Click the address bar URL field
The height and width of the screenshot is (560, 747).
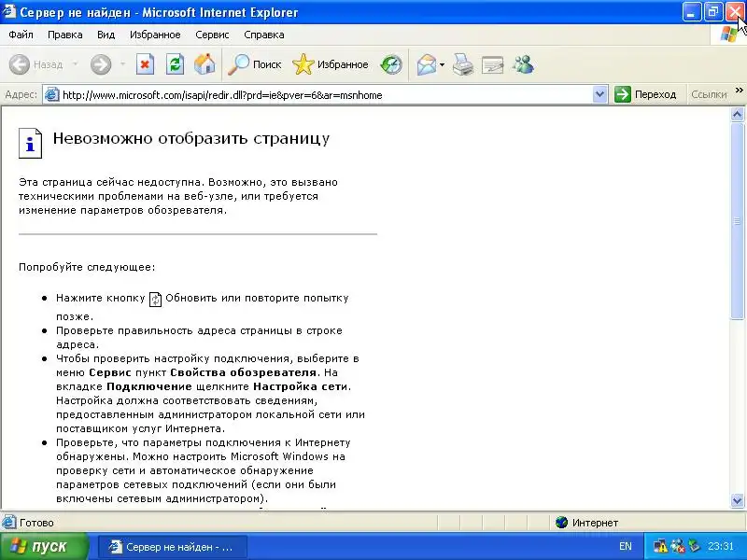coord(319,95)
